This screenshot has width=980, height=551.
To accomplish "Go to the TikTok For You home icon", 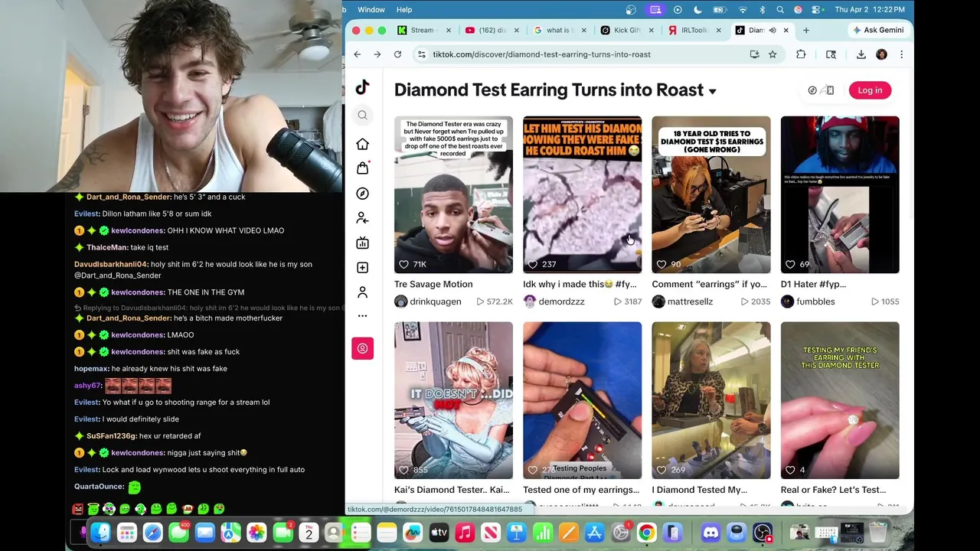I will click(362, 144).
